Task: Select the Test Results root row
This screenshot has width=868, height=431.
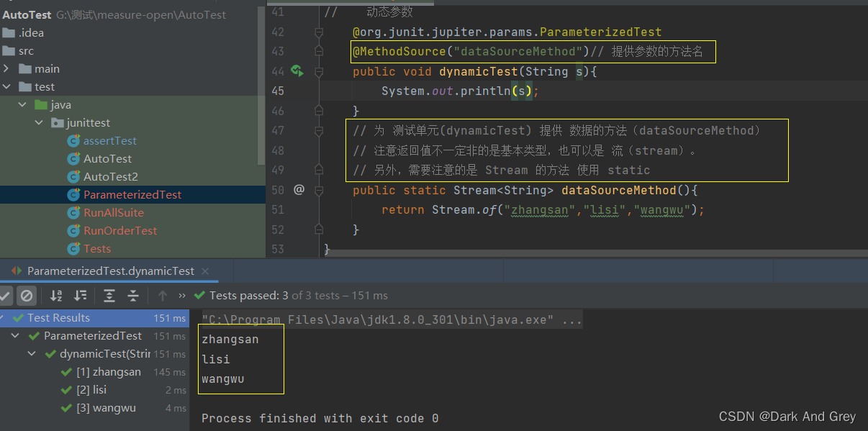Action: point(94,318)
